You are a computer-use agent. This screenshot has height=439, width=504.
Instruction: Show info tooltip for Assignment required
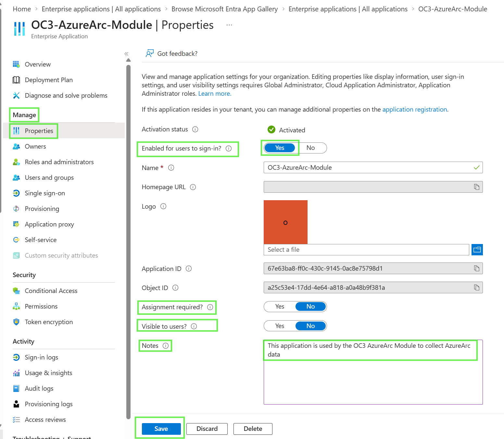[210, 307]
